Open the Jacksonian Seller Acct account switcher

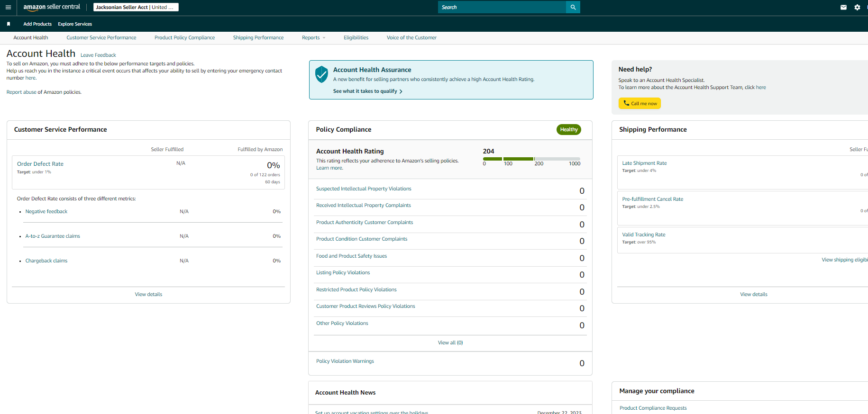point(136,7)
